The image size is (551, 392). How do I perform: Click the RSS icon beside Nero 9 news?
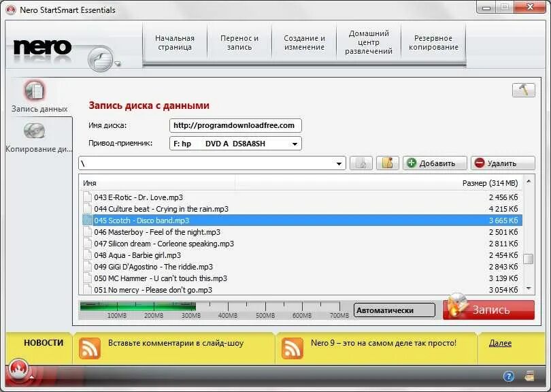[292, 348]
